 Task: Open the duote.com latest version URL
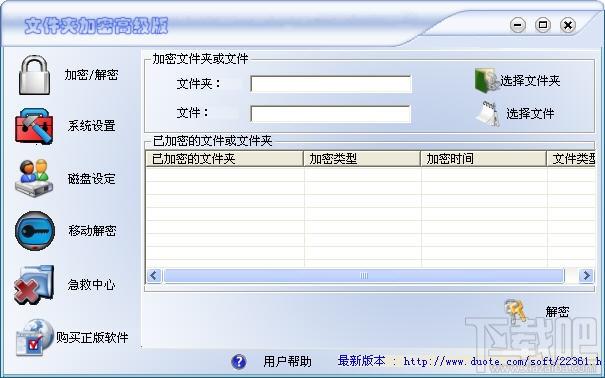click(x=502, y=361)
